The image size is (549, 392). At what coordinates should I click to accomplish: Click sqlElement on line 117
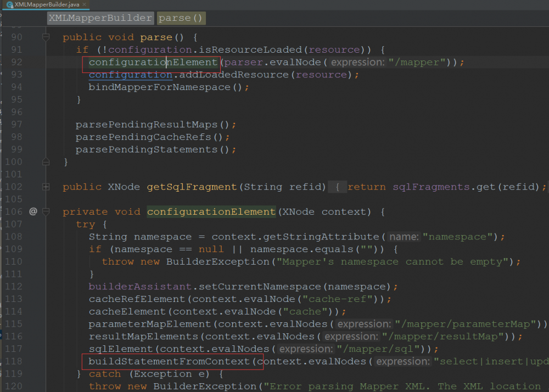tap(121, 349)
